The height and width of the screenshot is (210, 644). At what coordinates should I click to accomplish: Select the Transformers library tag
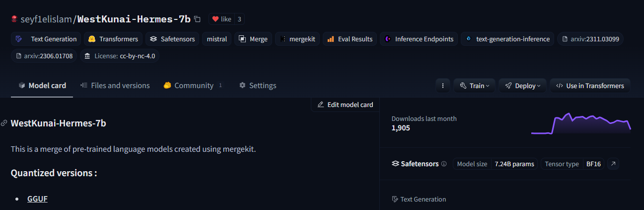pos(113,39)
